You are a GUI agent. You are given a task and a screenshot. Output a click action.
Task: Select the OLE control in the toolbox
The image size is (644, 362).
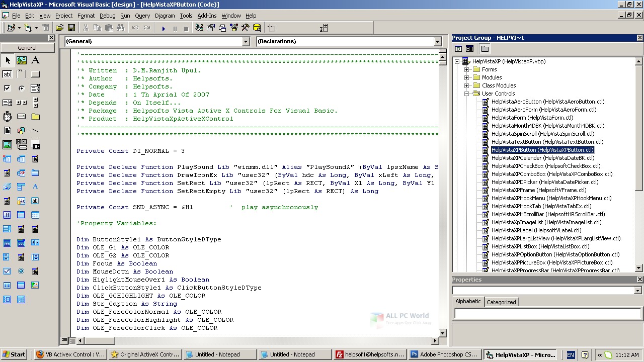coord(35,145)
